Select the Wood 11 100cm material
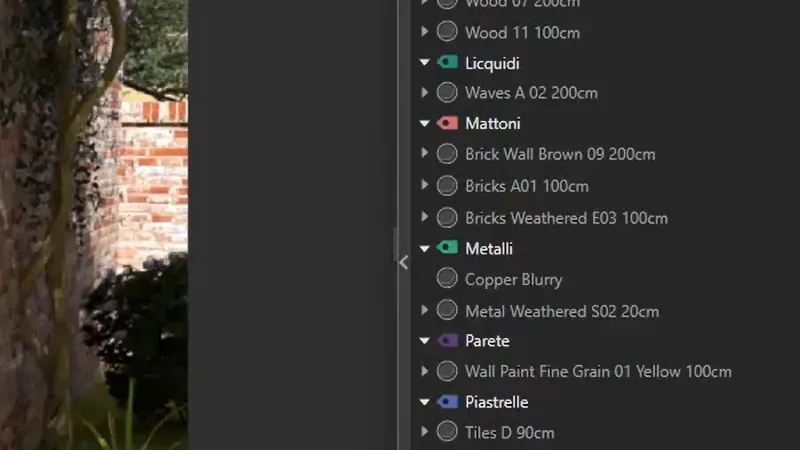The height and width of the screenshot is (450, 800). [522, 33]
